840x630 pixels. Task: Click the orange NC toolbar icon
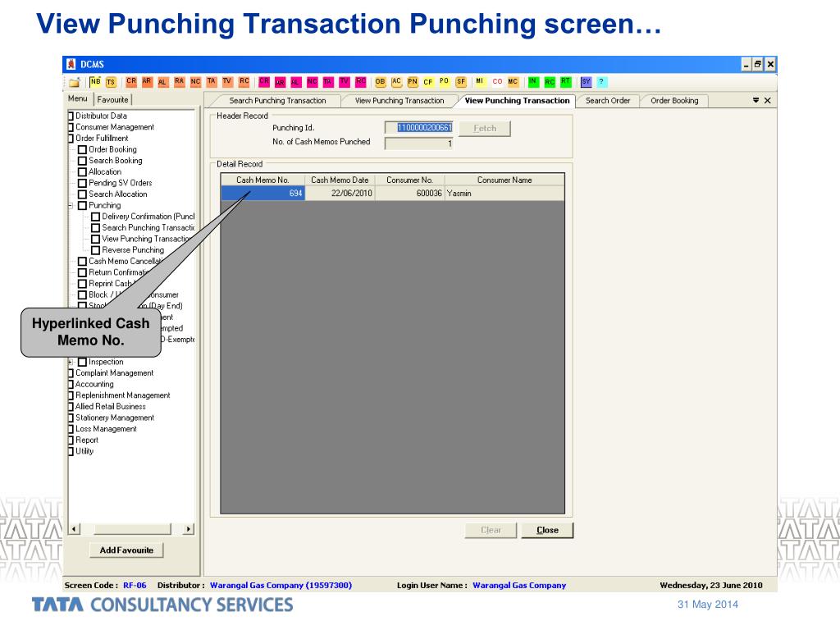[195, 81]
